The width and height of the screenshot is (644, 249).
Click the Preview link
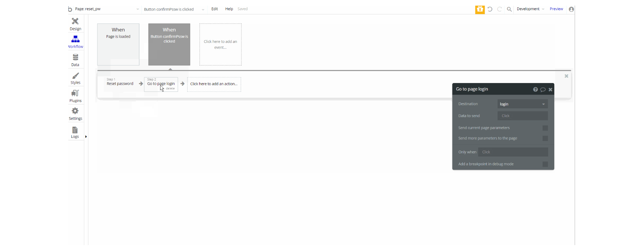click(x=556, y=9)
